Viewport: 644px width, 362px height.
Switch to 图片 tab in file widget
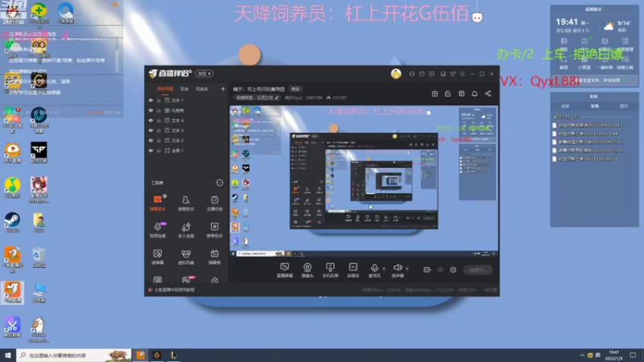[623, 106]
